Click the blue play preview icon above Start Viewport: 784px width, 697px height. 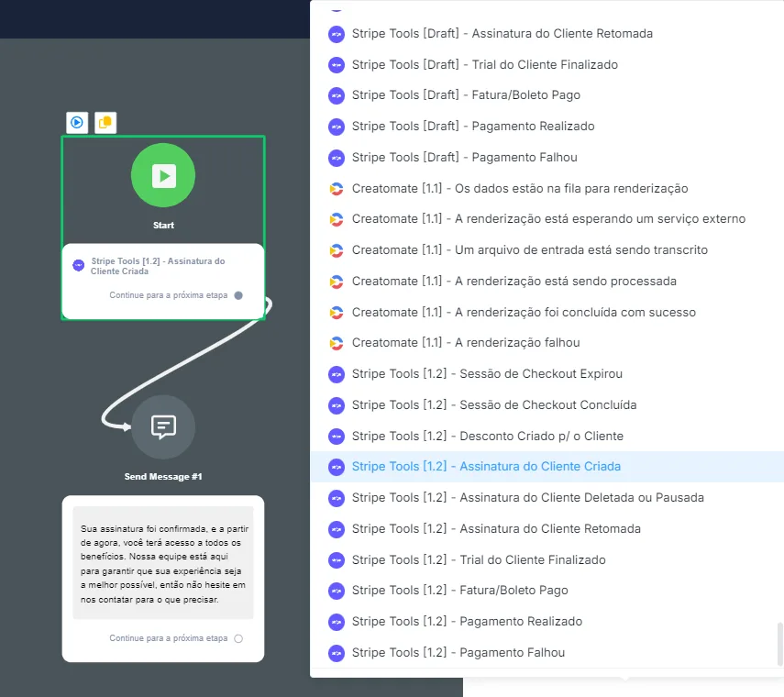click(x=77, y=123)
